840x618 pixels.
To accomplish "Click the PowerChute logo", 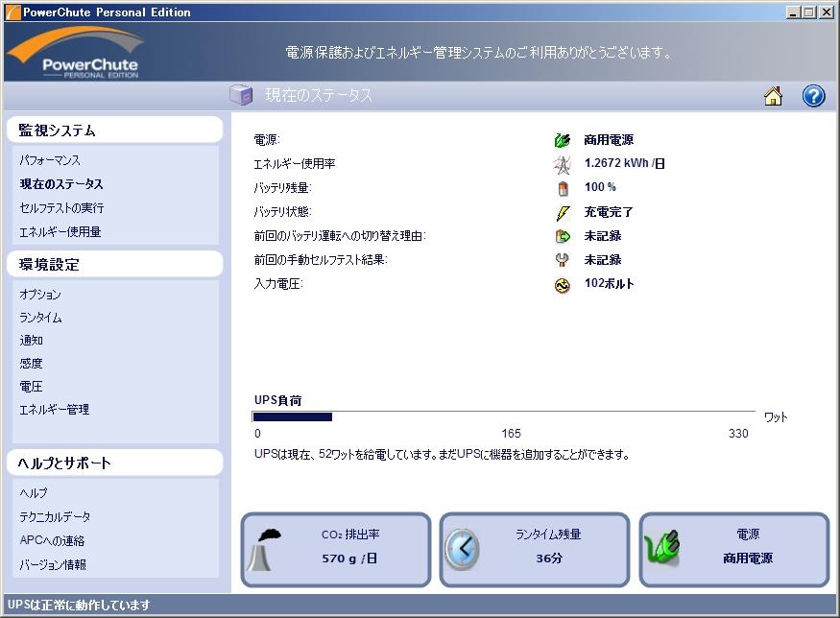I will coord(75,52).
